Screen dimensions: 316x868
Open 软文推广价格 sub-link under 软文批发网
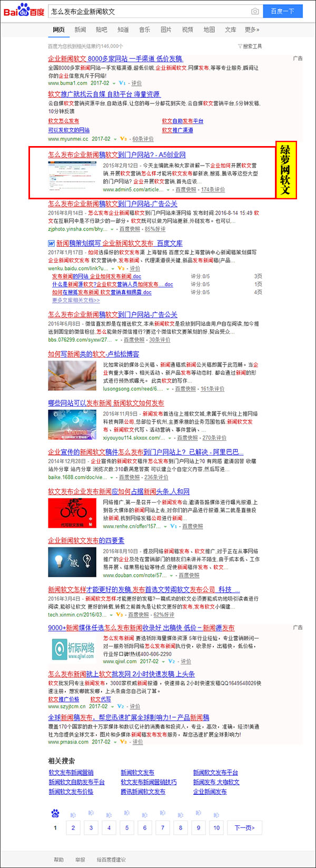(64, 699)
